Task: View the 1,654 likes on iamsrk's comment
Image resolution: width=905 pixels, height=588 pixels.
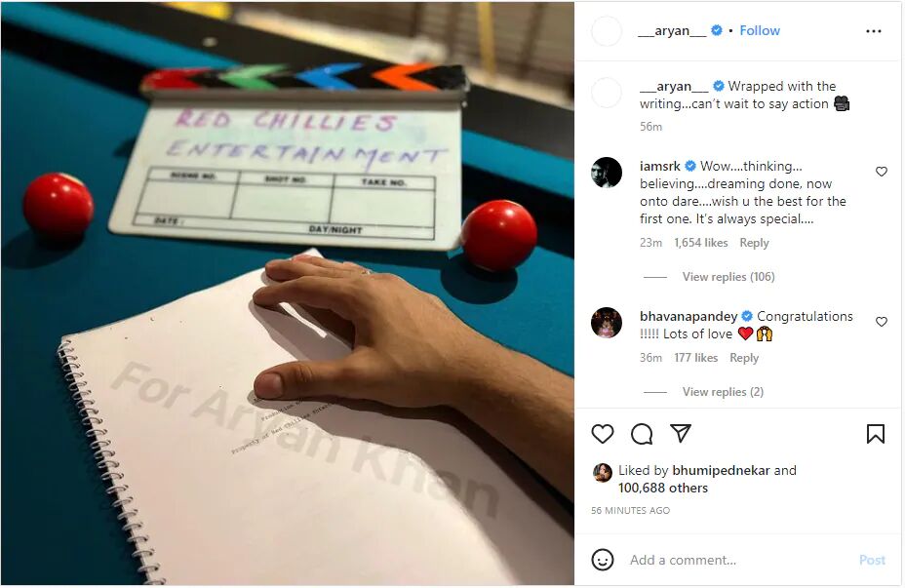Action: pyautogui.click(x=700, y=243)
